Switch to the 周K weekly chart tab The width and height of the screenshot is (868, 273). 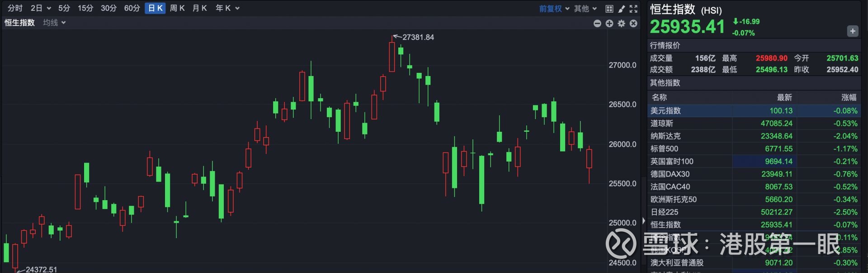coord(177,8)
